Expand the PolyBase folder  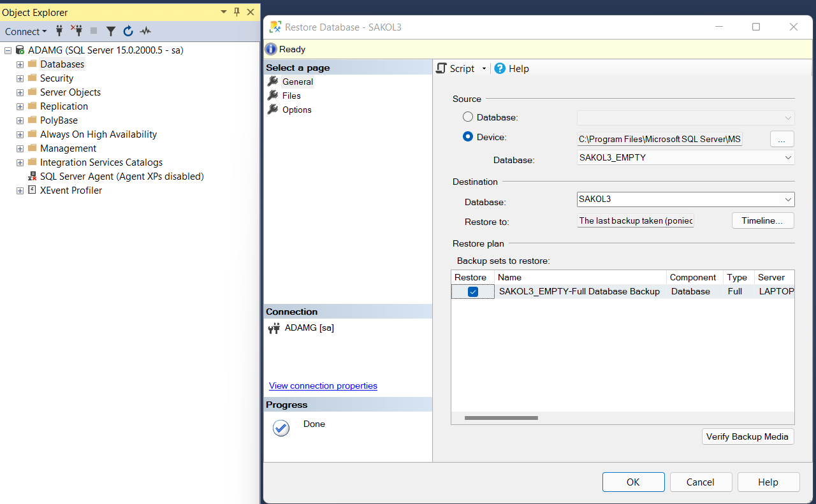[x=20, y=120]
